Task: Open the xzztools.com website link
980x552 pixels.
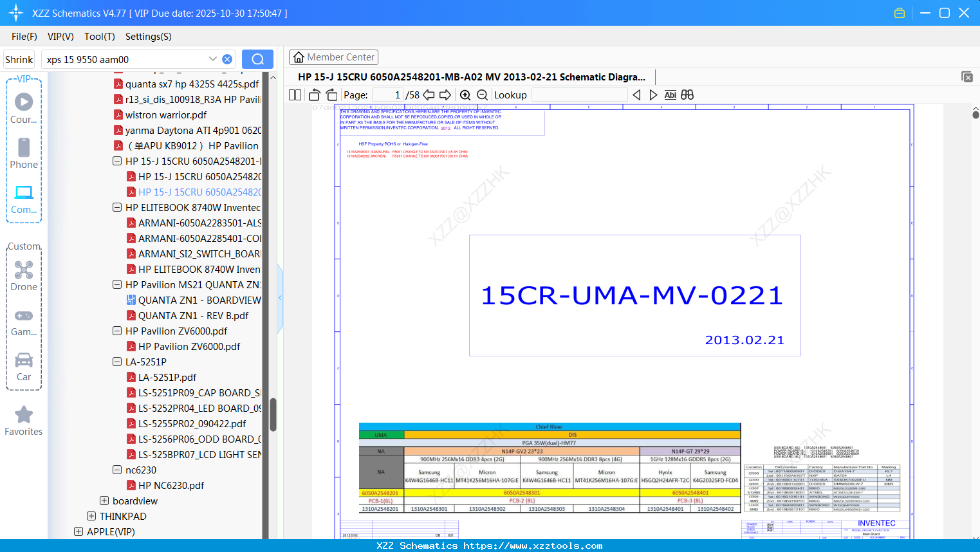Action: click(x=533, y=546)
